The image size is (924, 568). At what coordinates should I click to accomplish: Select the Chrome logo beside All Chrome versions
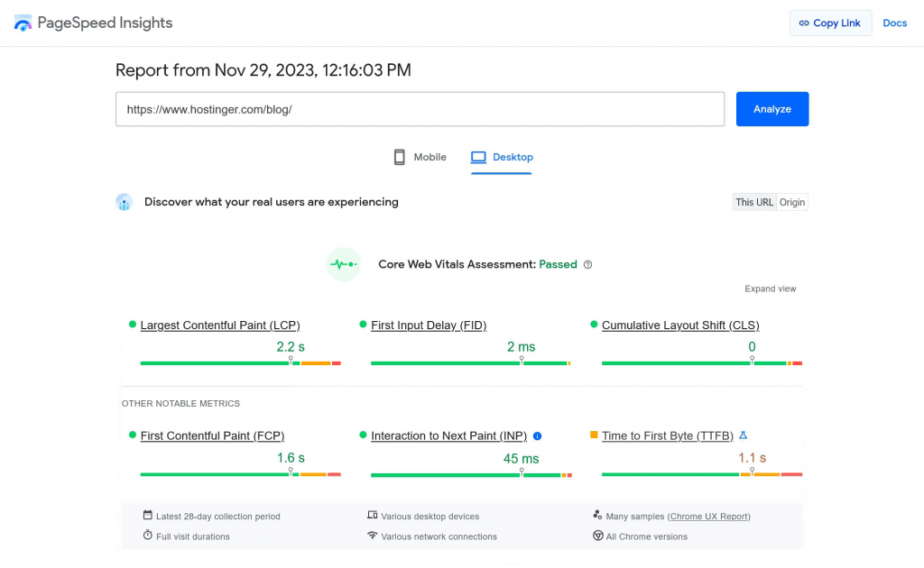tap(596, 536)
